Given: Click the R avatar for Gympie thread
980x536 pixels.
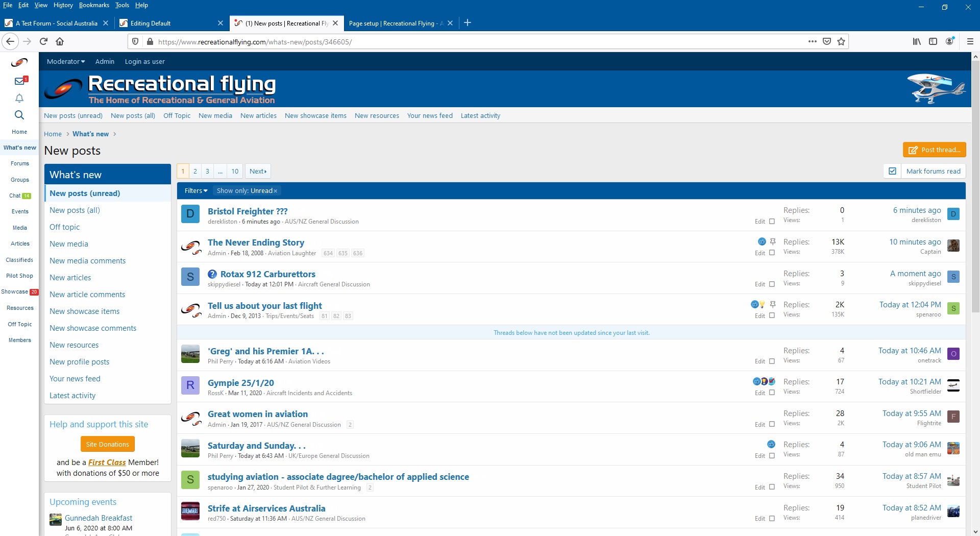Looking at the screenshot, I should coord(190,385).
